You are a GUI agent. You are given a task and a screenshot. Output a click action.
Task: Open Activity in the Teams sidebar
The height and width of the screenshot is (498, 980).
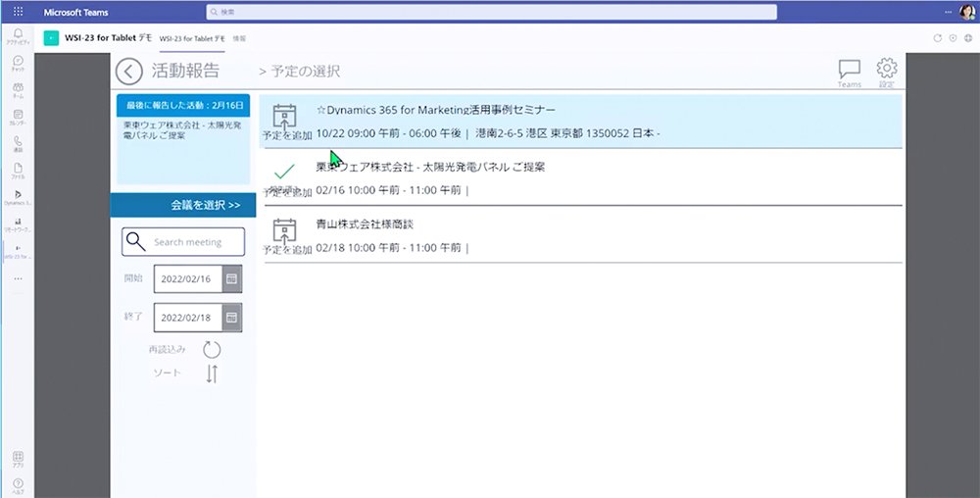pyautogui.click(x=18, y=36)
